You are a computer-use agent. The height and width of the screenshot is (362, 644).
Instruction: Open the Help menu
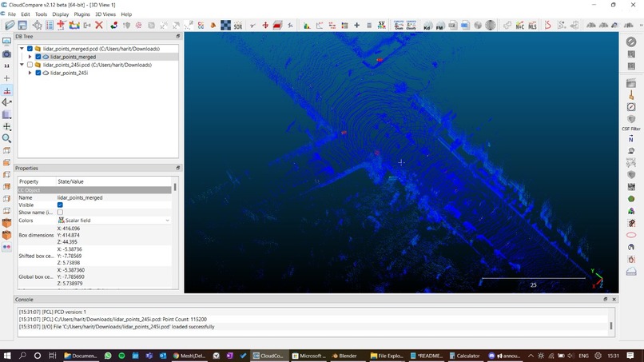126,14
